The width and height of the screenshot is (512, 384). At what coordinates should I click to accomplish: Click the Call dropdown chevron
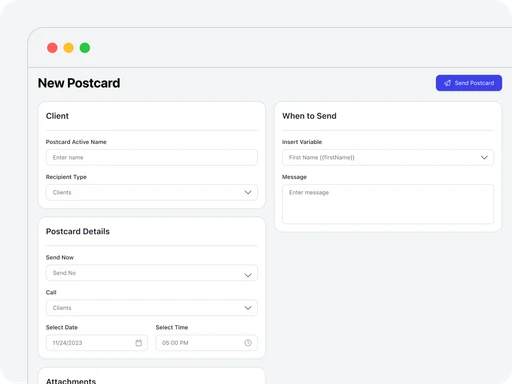[248, 308]
